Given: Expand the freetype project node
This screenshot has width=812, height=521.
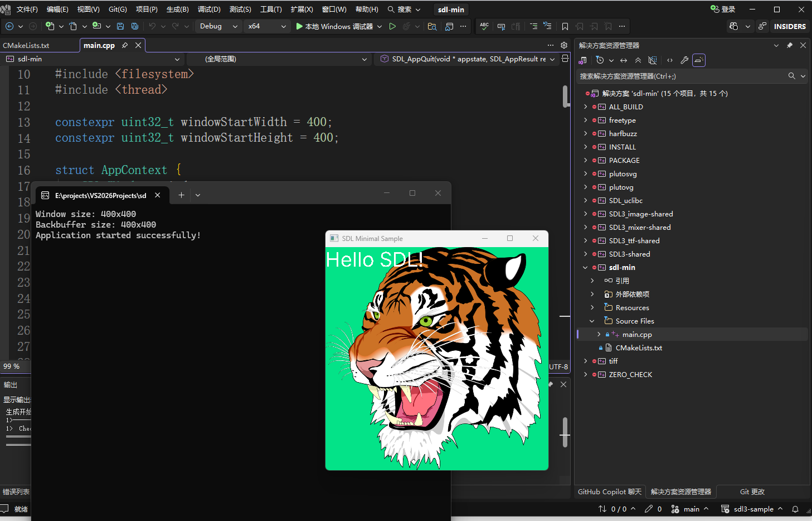Looking at the screenshot, I should click(x=585, y=120).
